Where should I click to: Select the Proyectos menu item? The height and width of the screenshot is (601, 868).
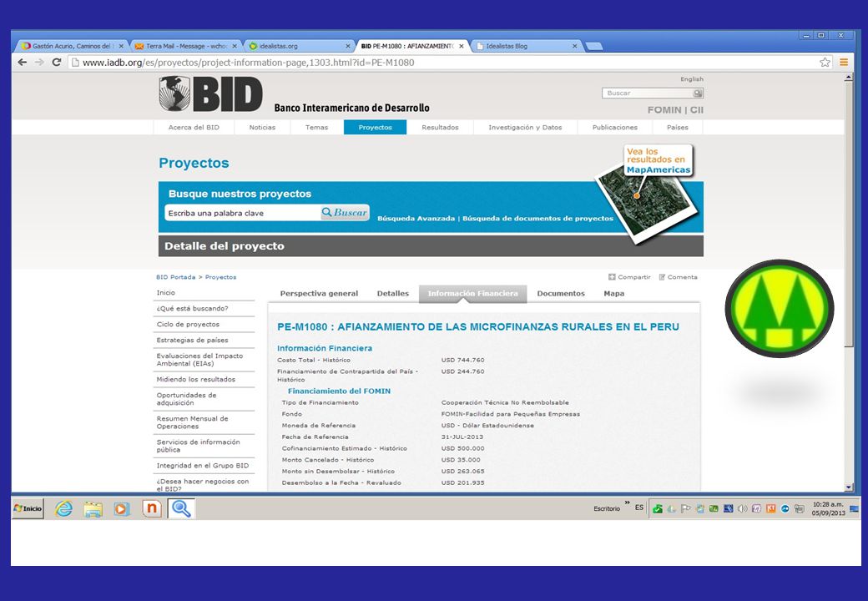click(x=376, y=127)
